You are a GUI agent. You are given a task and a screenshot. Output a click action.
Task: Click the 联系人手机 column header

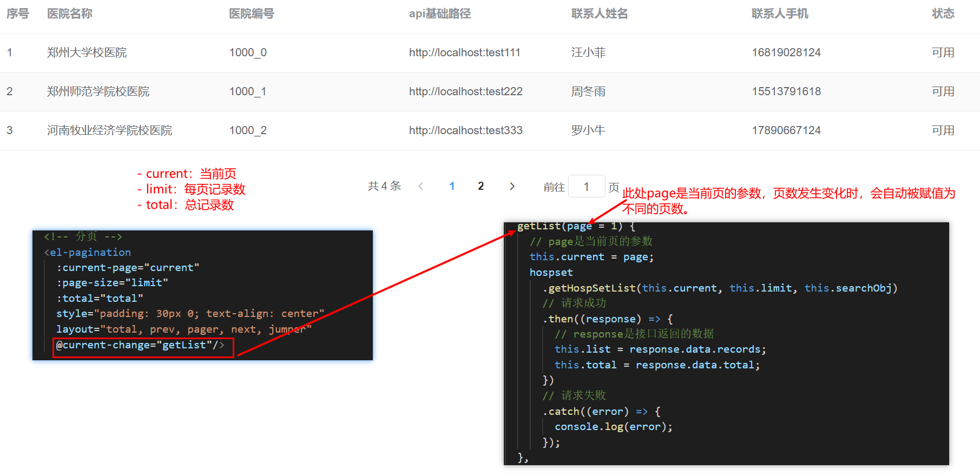[780, 14]
